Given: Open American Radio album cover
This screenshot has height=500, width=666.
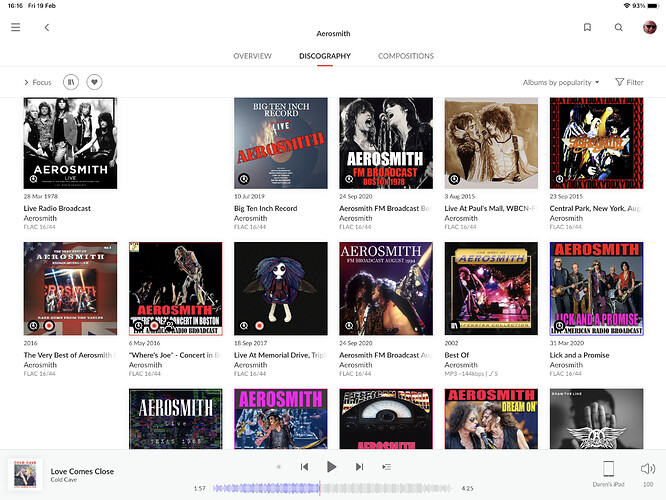Looking at the screenshot, I should 386,419.
